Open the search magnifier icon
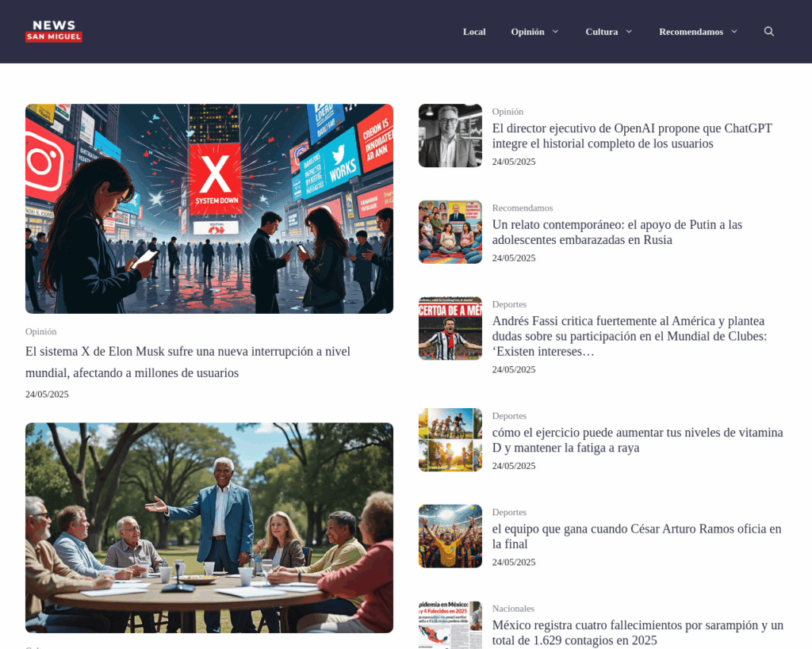 [x=768, y=32]
